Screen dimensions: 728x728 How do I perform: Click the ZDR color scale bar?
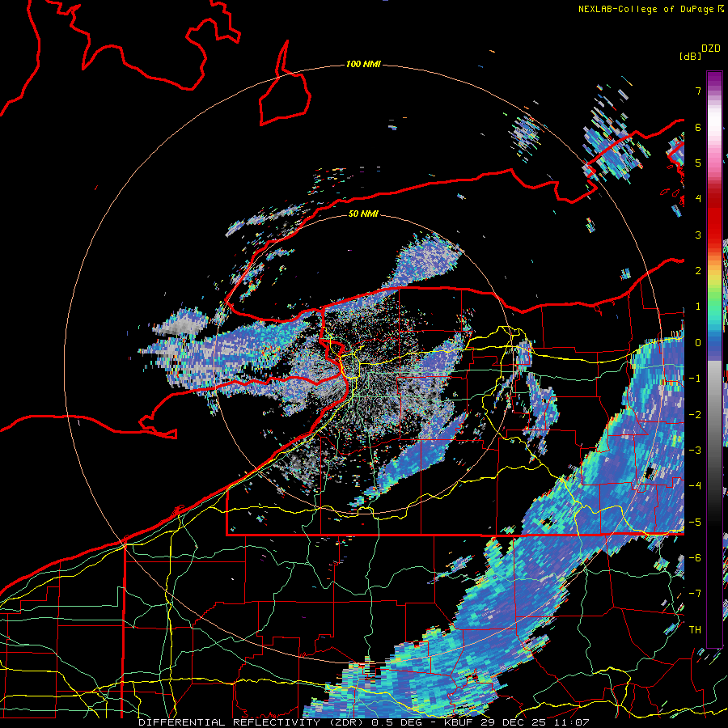[x=714, y=359]
